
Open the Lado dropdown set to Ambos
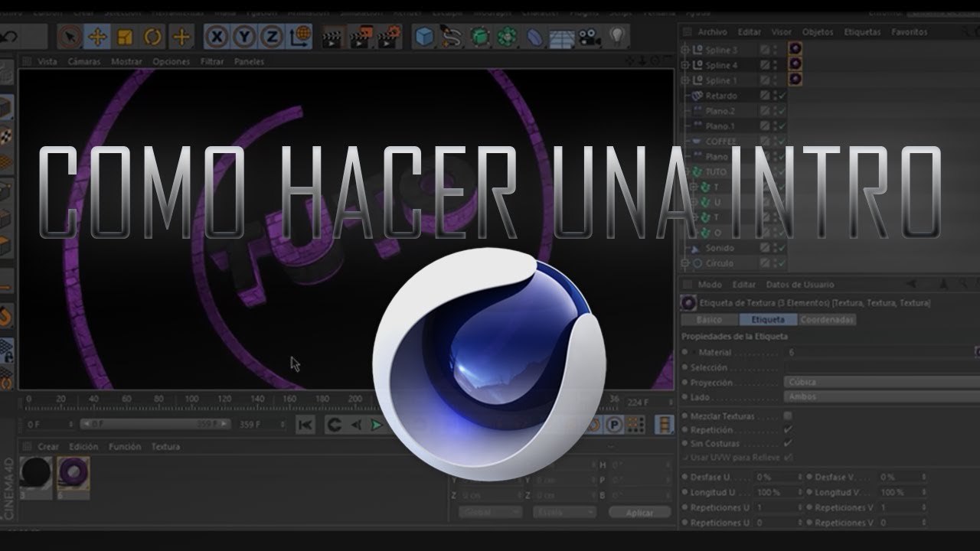(882, 396)
